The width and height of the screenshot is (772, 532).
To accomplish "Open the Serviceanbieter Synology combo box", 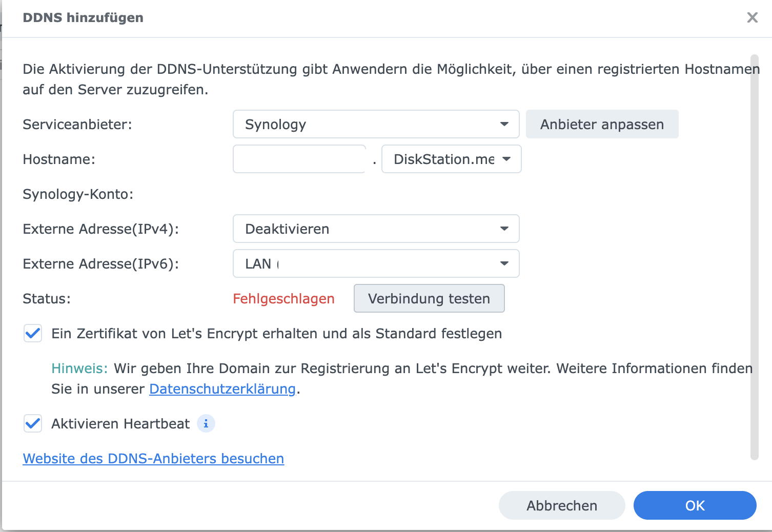I will click(376, 125).
